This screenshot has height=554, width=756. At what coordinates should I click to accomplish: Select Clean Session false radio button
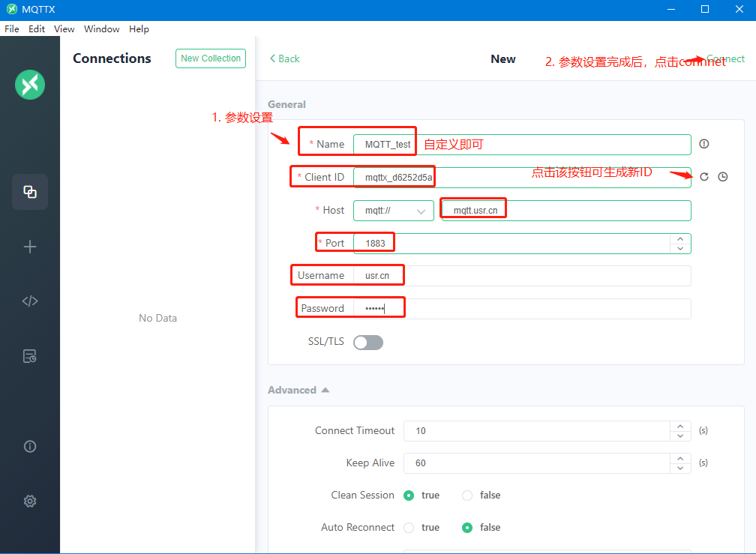[x=467, y=496]
